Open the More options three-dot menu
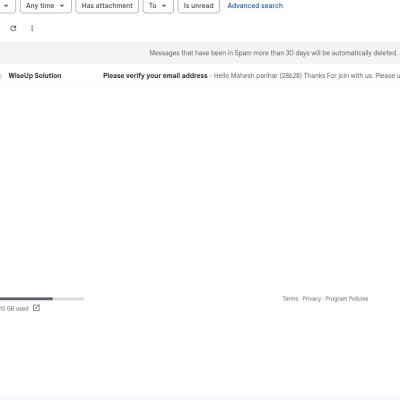 click(x=32, y=28)
